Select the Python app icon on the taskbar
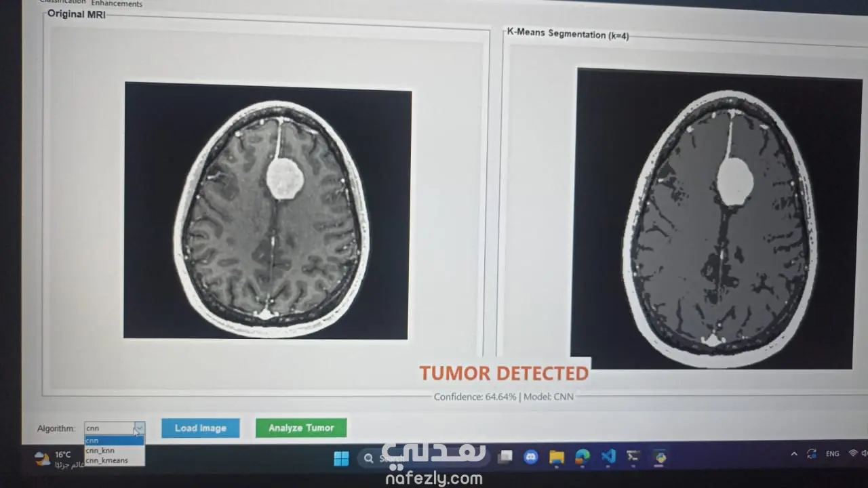 [660, 457]
